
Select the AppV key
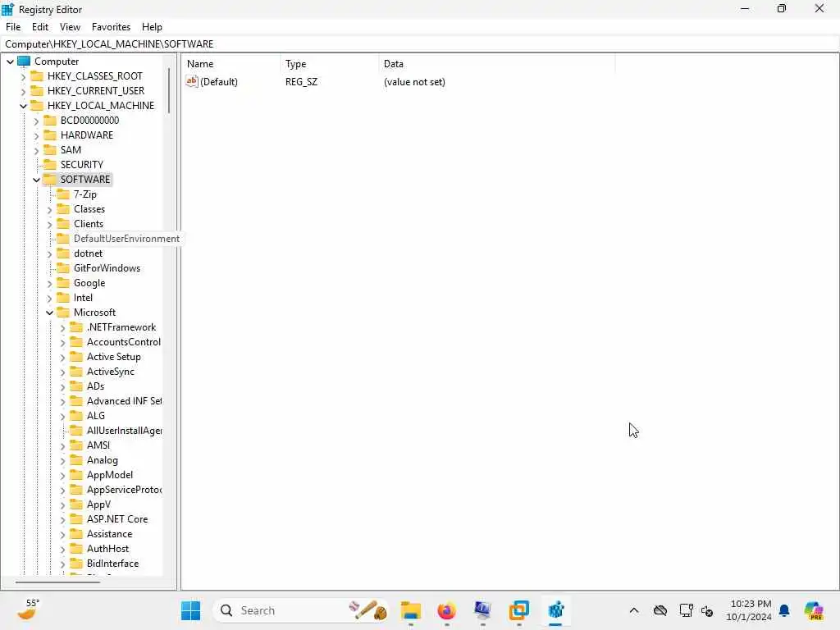98,504
